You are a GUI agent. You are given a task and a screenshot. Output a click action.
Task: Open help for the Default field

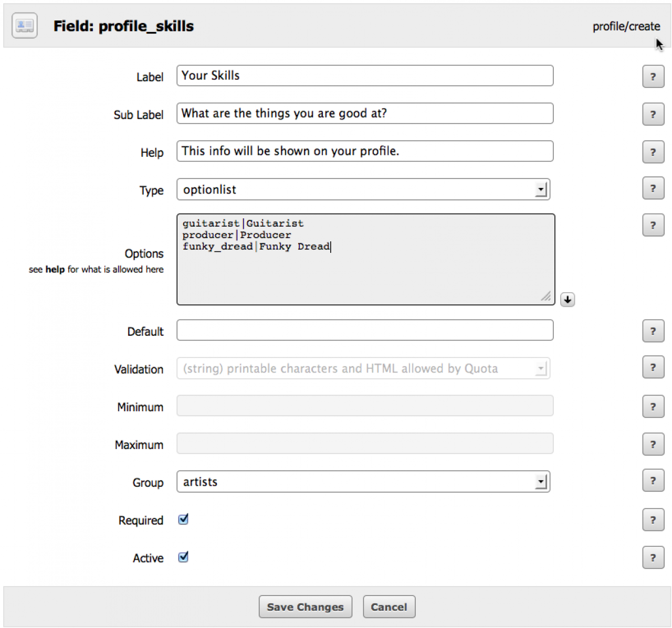pyautogui.click(x=653, y=331)
